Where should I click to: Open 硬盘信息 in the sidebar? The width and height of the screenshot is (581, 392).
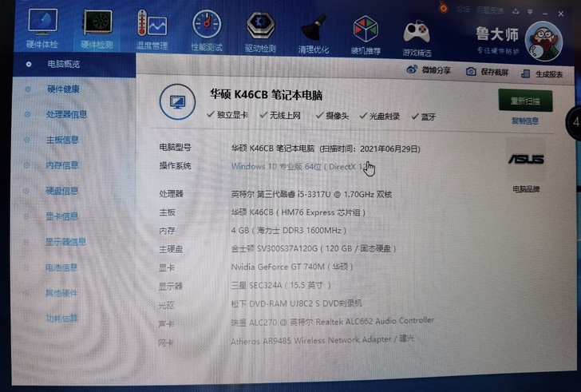[x=62, y=191]
